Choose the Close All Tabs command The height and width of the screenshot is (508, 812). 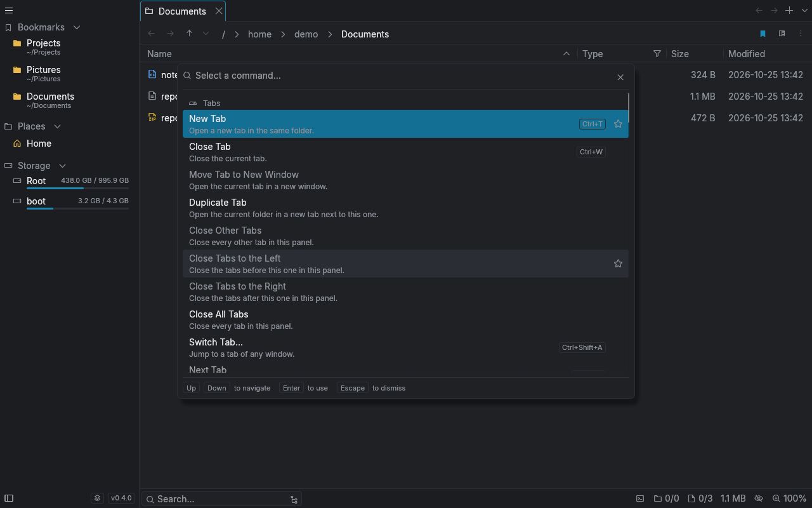pyautogui.click(x=405, y=319)
